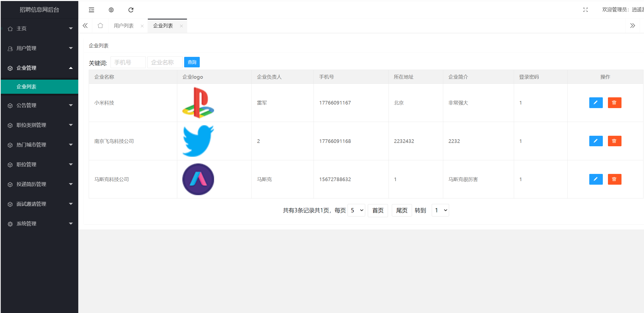Click the left double-arrow tab scroll icon

[x=85, y=26]
